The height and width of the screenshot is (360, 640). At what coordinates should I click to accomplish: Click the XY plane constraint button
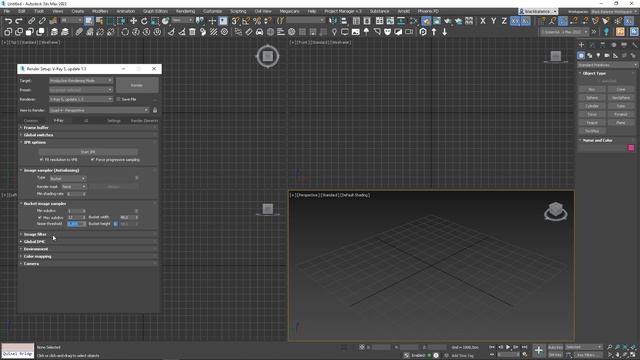click(x=515, y=20)
